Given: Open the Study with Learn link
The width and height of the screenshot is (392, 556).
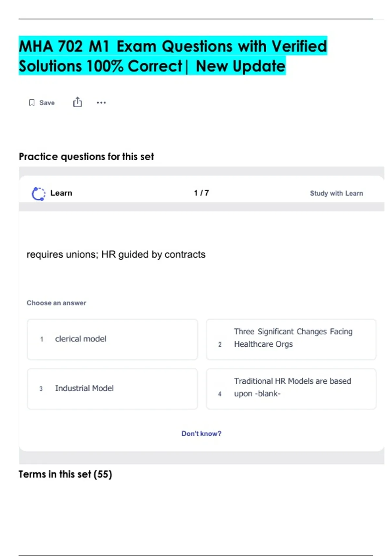Looking at the screenshot, I should tap(336, 193).
